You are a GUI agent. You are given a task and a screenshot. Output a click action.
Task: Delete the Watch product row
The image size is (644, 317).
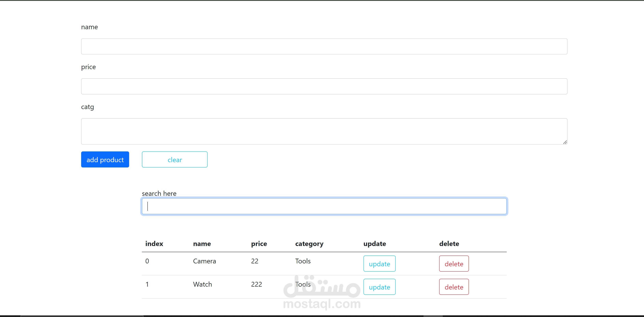[454, 287]
